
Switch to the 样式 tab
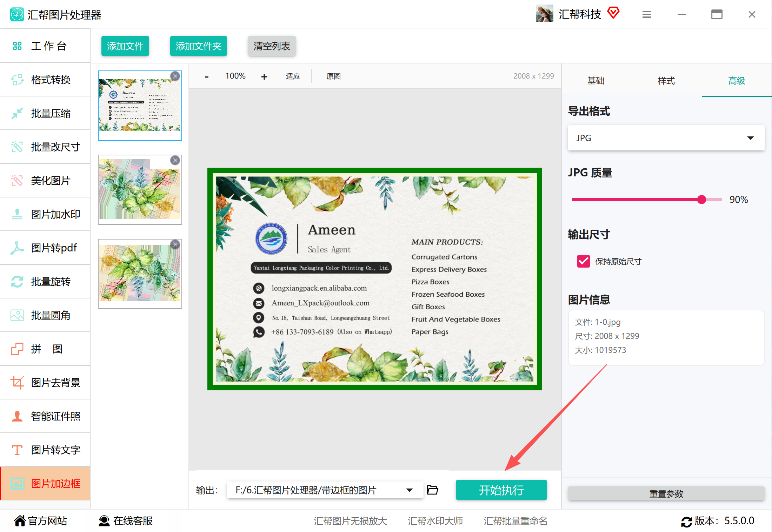(666, 81)
